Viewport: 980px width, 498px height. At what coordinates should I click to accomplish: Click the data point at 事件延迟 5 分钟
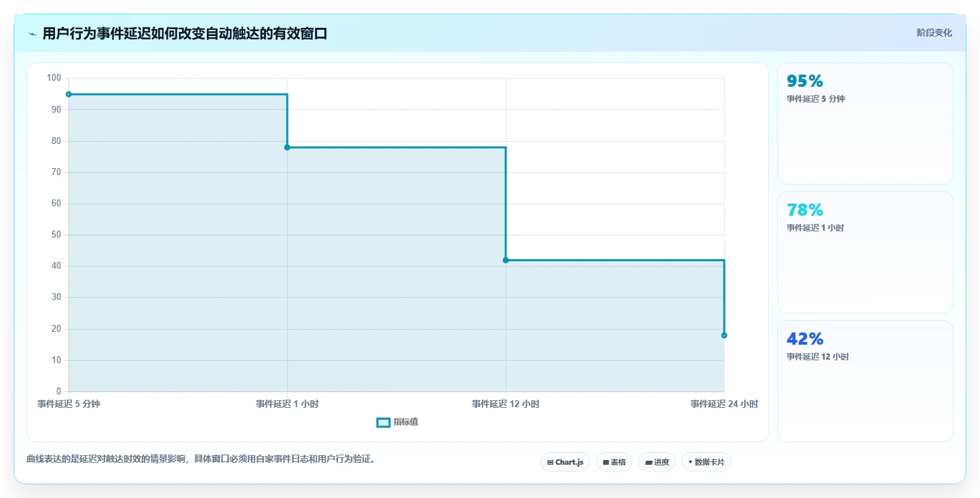(x=69, y=94)
